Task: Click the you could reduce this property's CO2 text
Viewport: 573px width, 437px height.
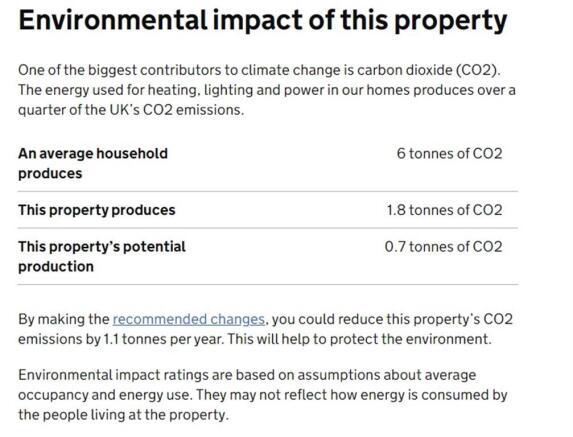Action: 392,319
